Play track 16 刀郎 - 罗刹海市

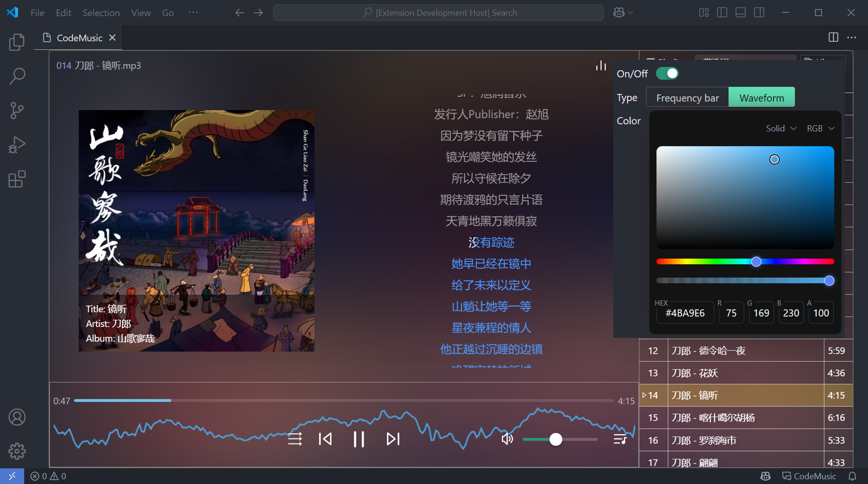click(746, 440)
